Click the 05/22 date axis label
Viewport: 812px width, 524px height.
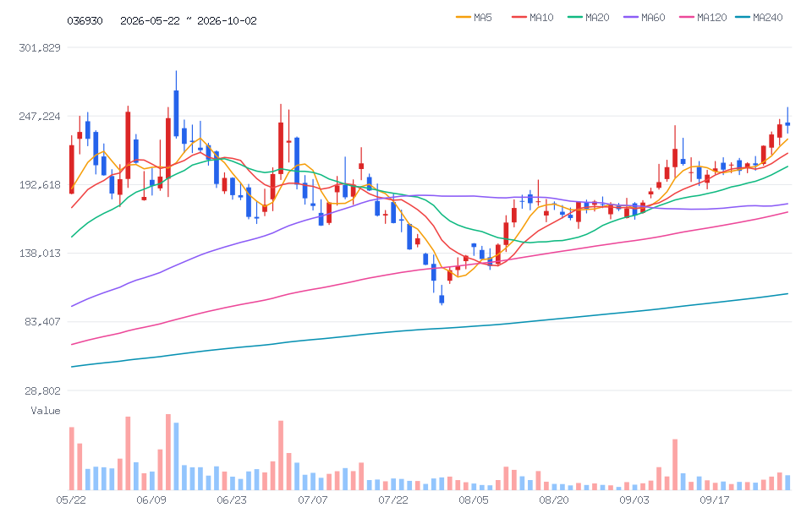(71, 500)
